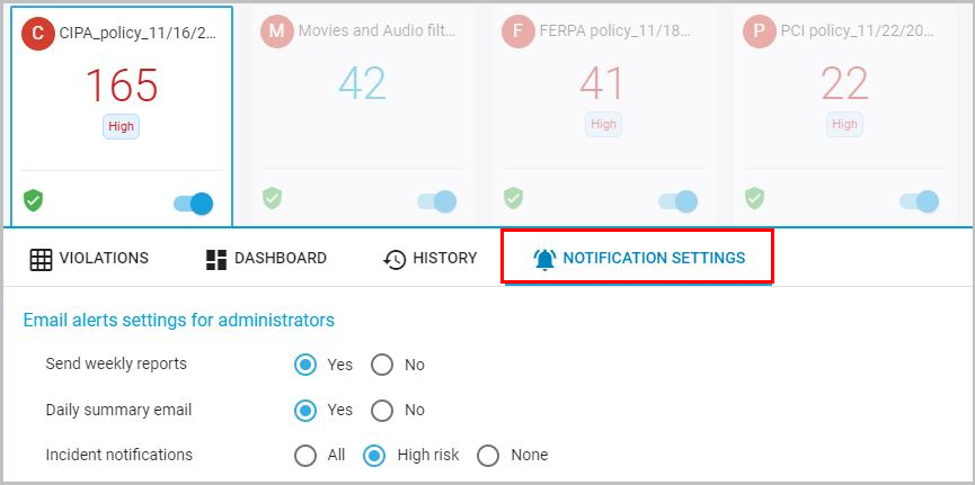Image resolution: width=975 pixels, height=485 pixels.
Task: Choose No for Daily summary email
Action: tap(382, 410)
